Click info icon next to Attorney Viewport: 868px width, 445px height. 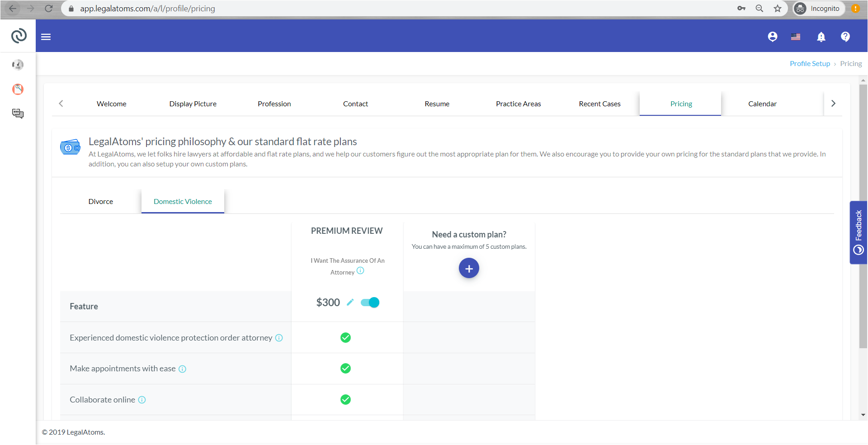click(360, 271)
